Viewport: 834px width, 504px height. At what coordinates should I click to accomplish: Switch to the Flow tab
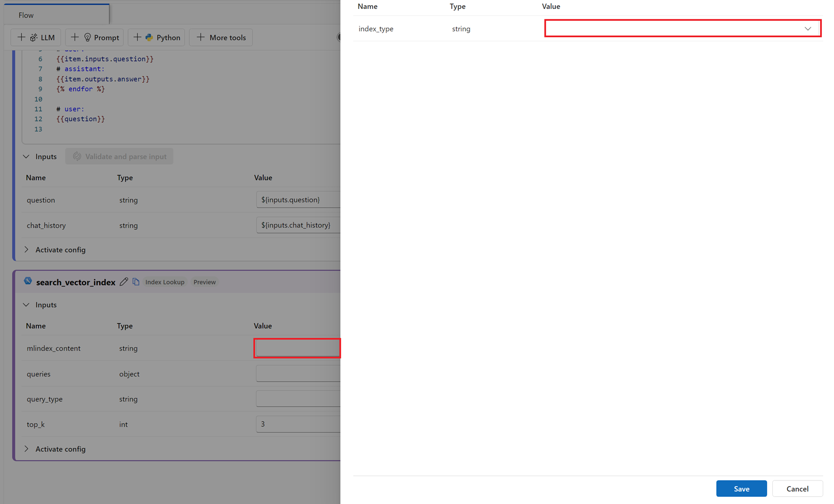[57, 15]
